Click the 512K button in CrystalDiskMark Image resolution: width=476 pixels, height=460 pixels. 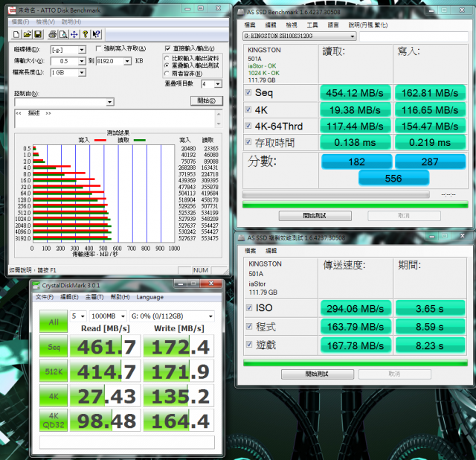pyautogui.click(x=54, y=371)
